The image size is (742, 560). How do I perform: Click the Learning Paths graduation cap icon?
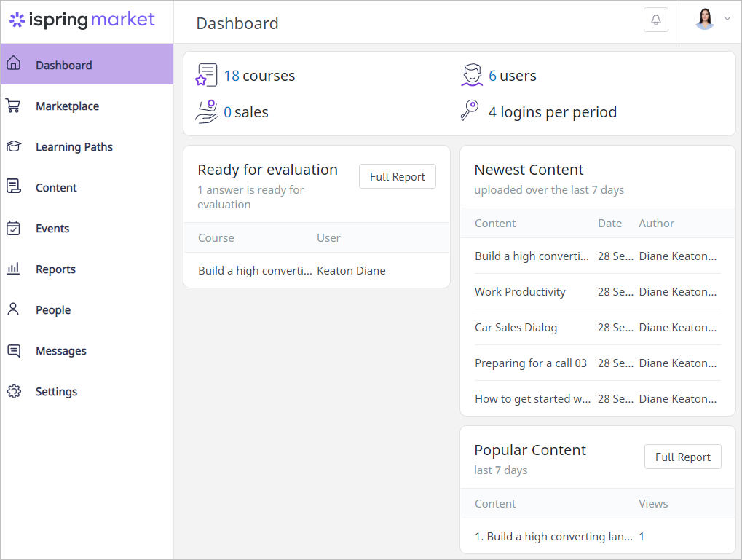point(13,146)
